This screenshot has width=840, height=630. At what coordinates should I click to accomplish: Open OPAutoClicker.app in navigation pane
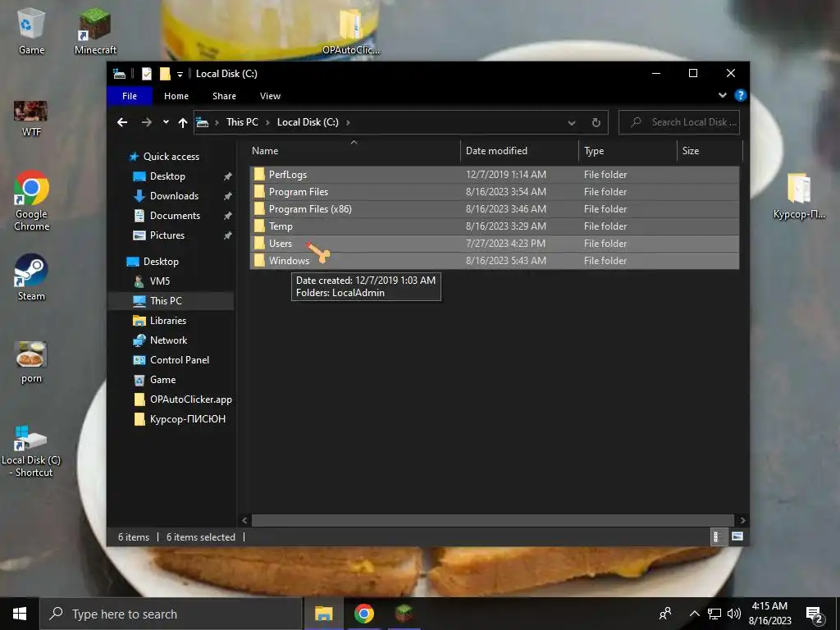click(x=183, y=399)
